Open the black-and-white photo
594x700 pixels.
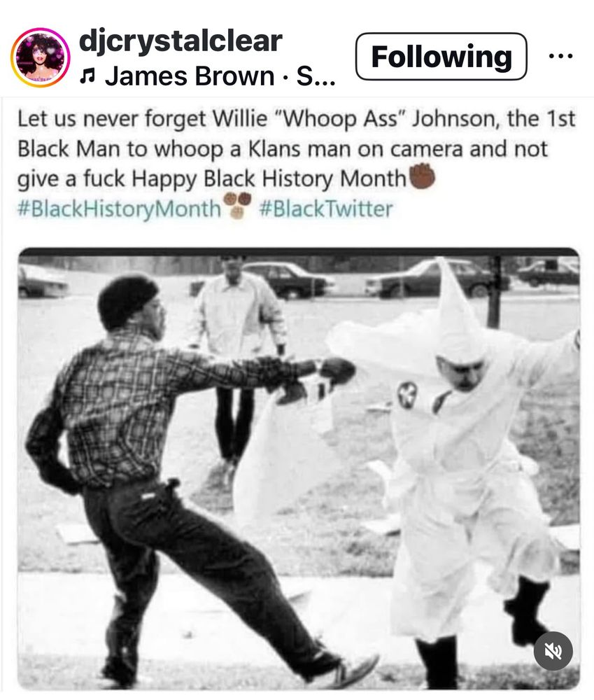tap(299, 469)
